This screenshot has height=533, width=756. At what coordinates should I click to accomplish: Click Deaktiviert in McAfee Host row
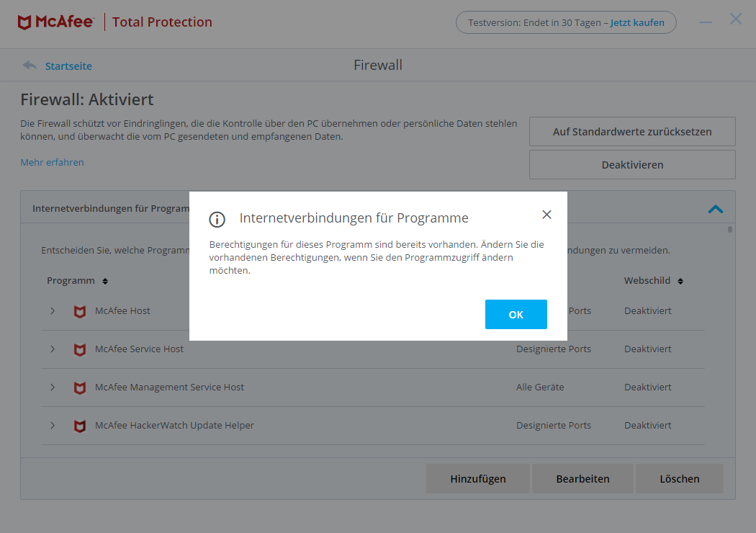click(x=647, y=311)
